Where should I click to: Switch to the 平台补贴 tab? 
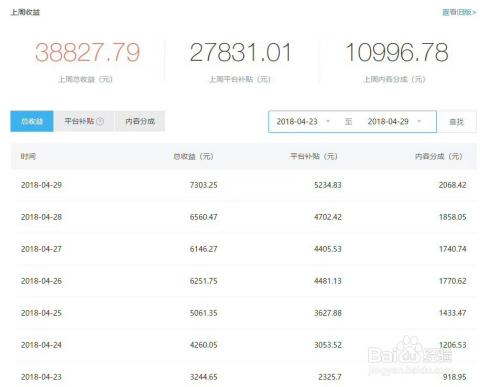point(84,121)
